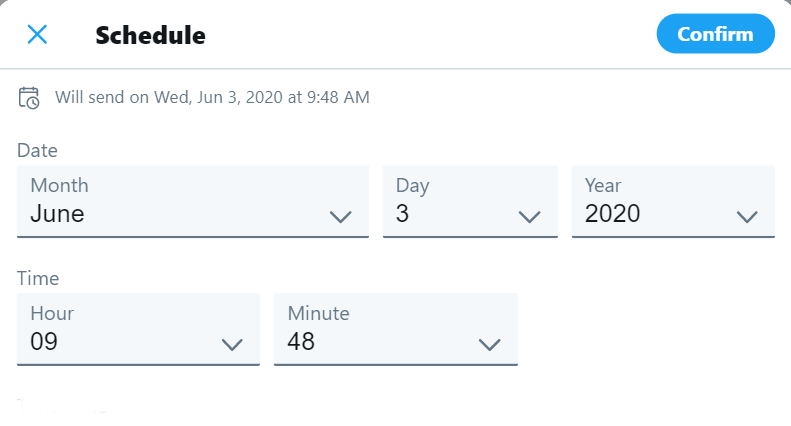Select the '48' value in Minute
The image size is (791, 426).
click(x=301, y=342)
